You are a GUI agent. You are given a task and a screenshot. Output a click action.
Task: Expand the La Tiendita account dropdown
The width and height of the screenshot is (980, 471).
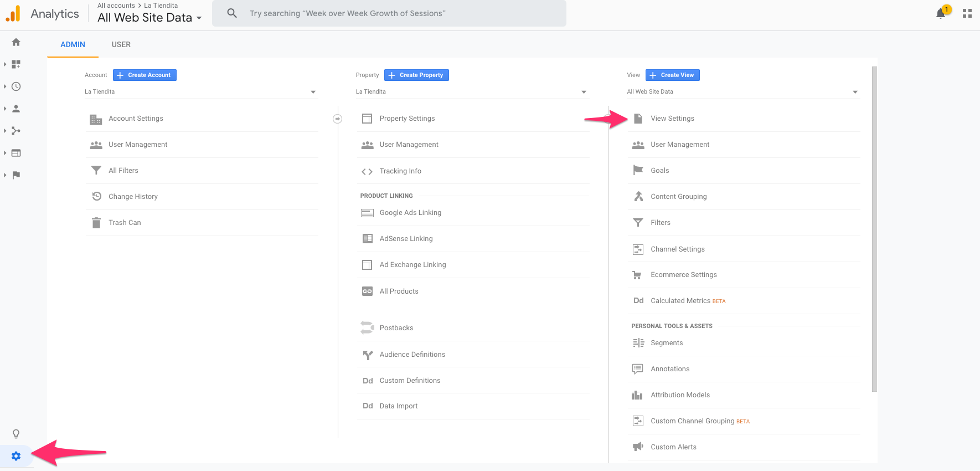click(200, 92)
